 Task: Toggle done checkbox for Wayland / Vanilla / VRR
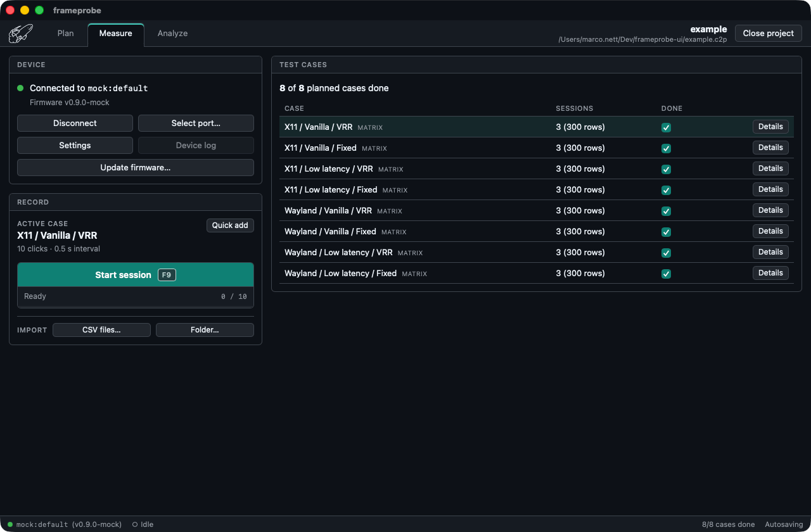(666, 211)
